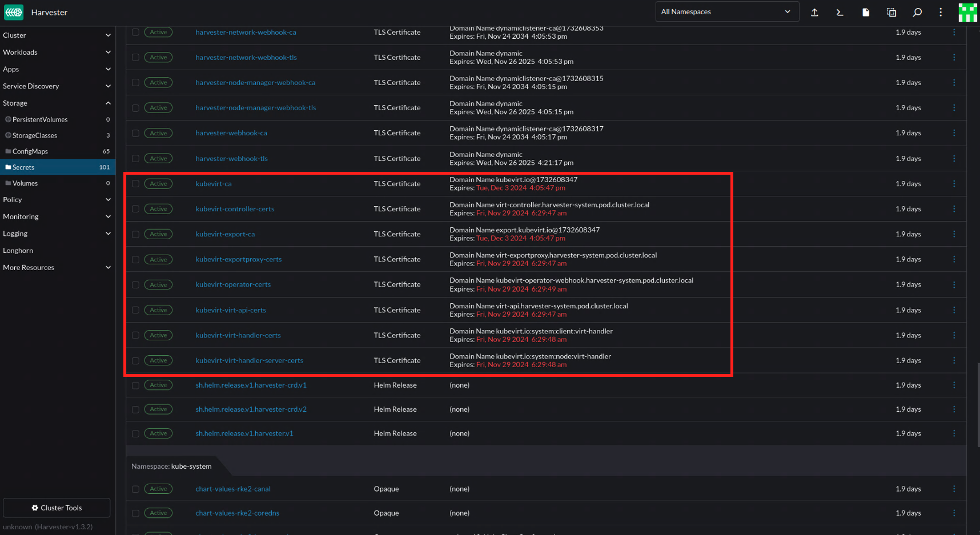980x535 pixels.
Task: Open row actions for chart-values-rke2-canal
Action: click(954, 489)
